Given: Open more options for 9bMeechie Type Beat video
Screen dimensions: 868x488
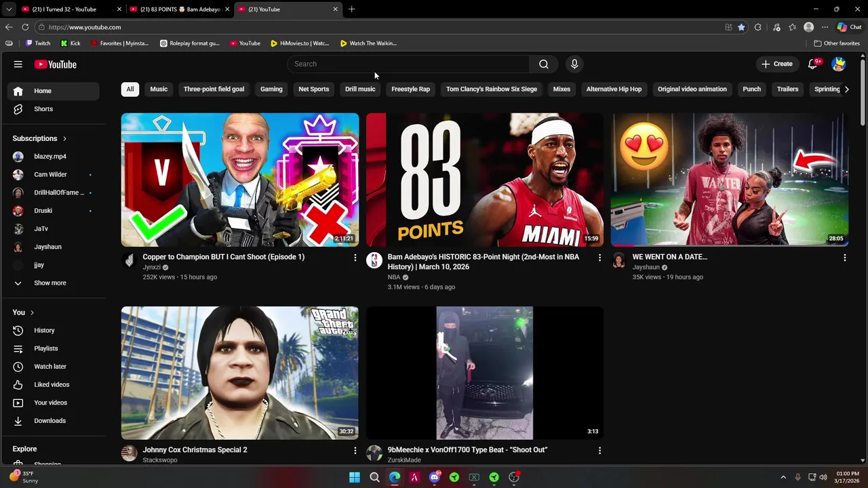Looking at the screenshot, I should (599, 451).
